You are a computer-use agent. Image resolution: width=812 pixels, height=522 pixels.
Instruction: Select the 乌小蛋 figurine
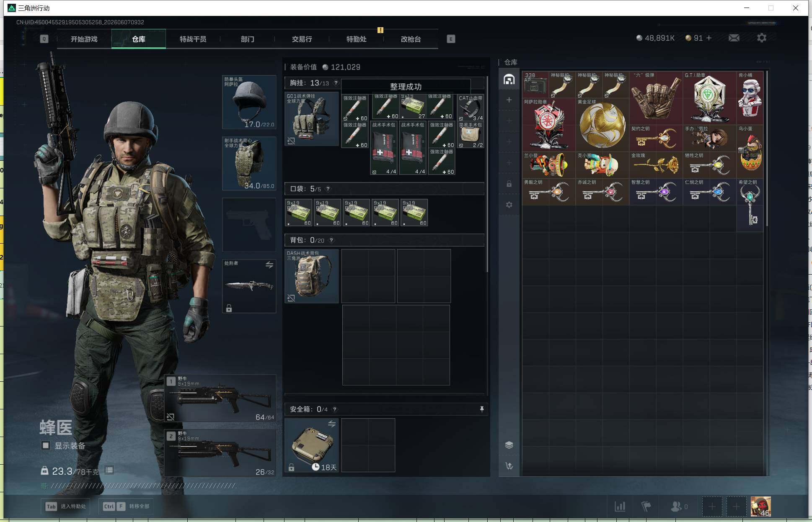[750, 152]
